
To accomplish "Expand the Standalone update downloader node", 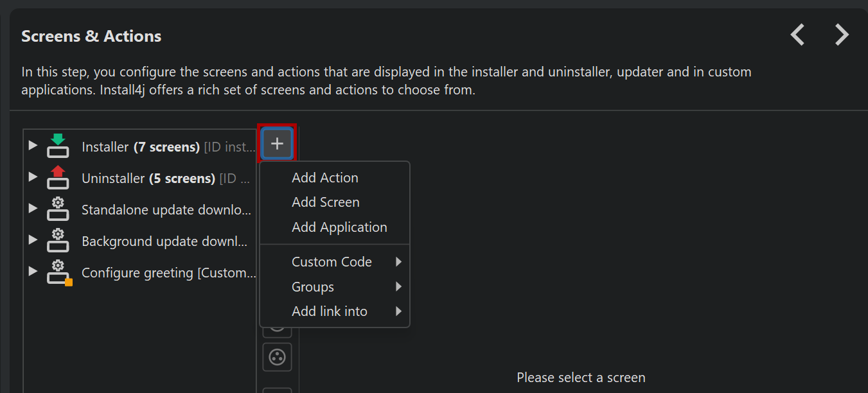I will click(33, 208).
